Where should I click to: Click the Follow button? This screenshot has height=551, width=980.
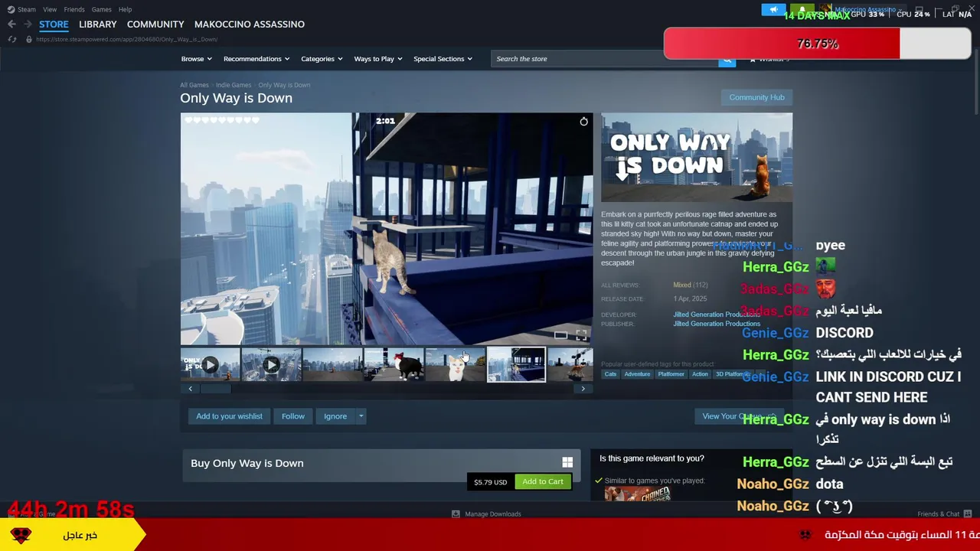[293, 416]
